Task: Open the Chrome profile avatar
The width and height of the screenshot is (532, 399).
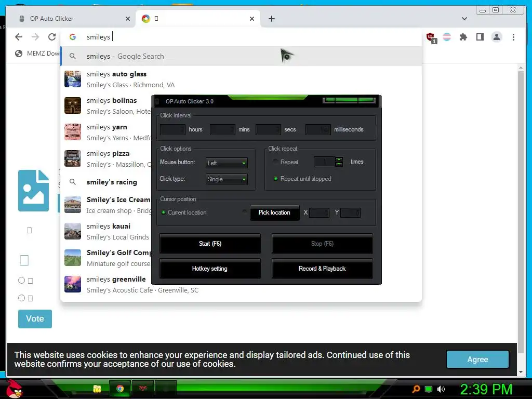Action: pyautogui.click(x=496, y=37)
